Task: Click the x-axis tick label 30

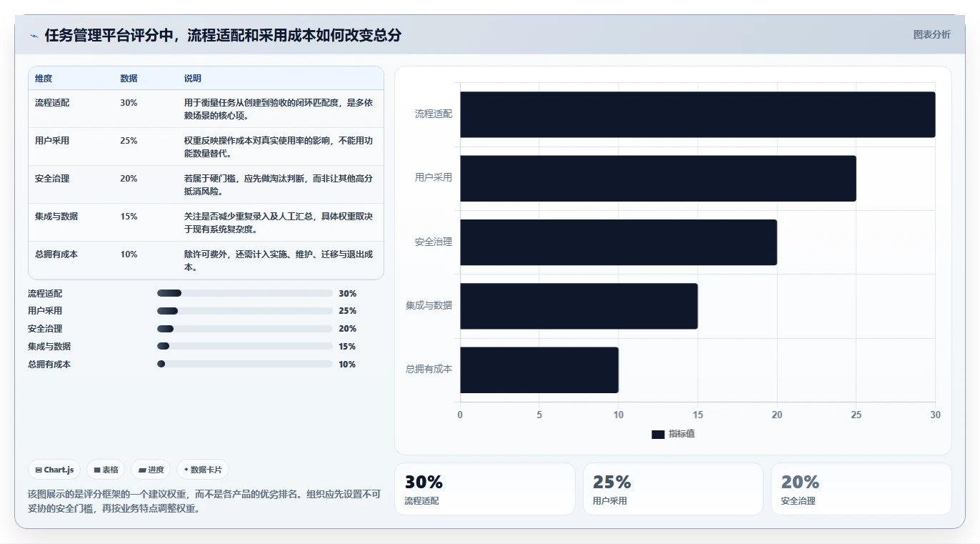Action: pyautogui.click(x=935, y=415)
